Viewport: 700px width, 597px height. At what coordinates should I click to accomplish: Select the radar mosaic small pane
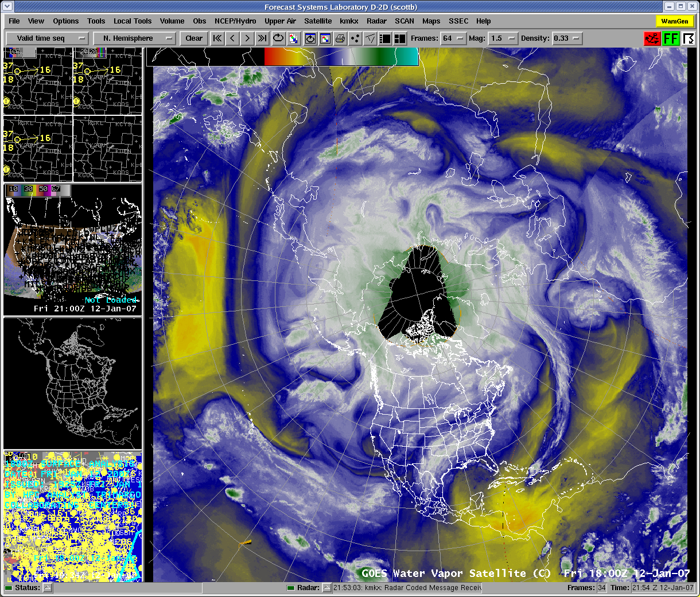coord(73,249)
